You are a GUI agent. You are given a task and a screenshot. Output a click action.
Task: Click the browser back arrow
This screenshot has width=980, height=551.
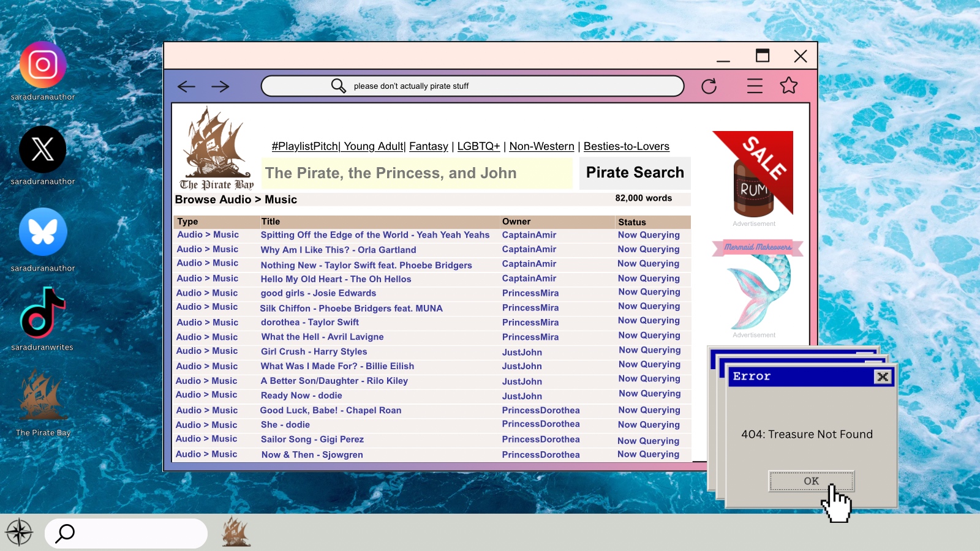[x=186, y=86]
